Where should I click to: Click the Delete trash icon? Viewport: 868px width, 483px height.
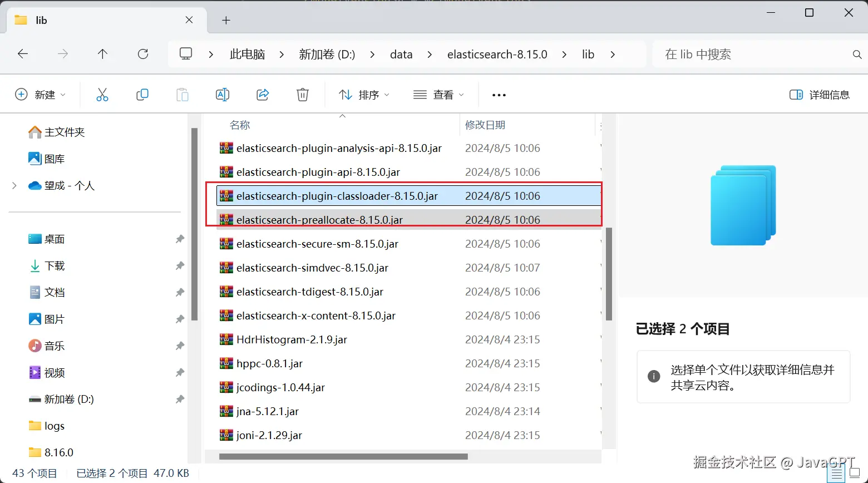(303, 95)
